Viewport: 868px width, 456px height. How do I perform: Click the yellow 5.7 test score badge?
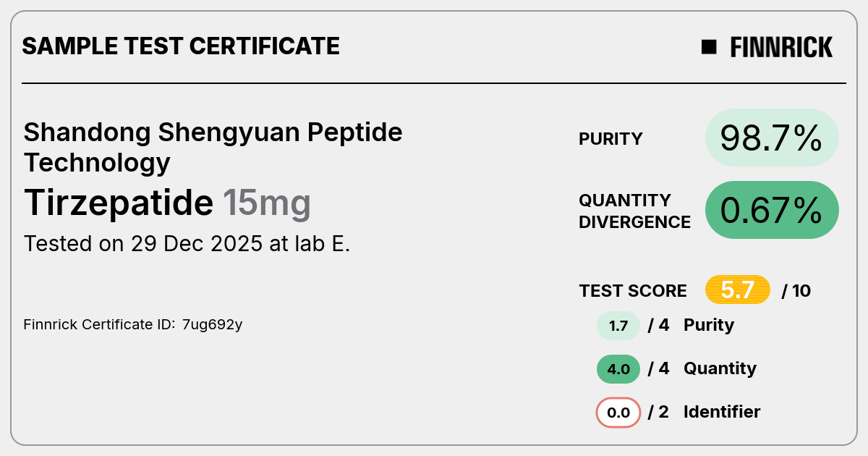point(738,290)
